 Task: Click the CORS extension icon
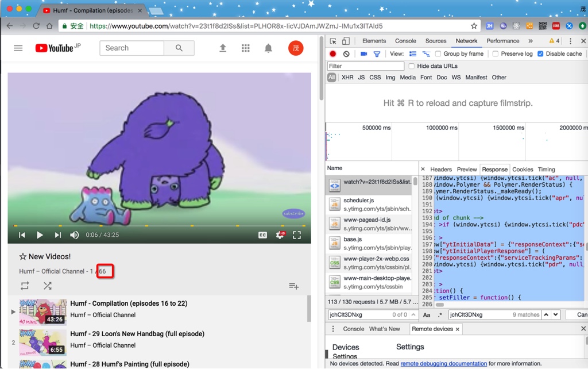coord(556,26)
